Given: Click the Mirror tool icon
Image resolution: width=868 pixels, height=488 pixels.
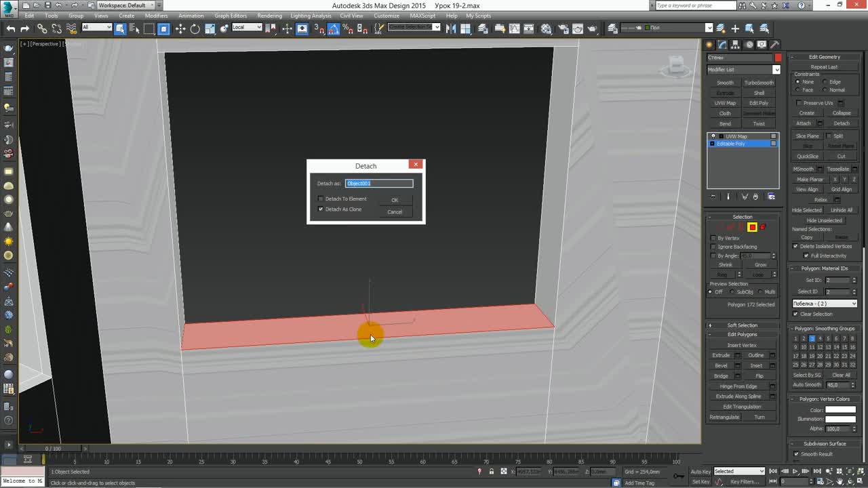Looking at the screenshot, I should click(x=450, y=28).
